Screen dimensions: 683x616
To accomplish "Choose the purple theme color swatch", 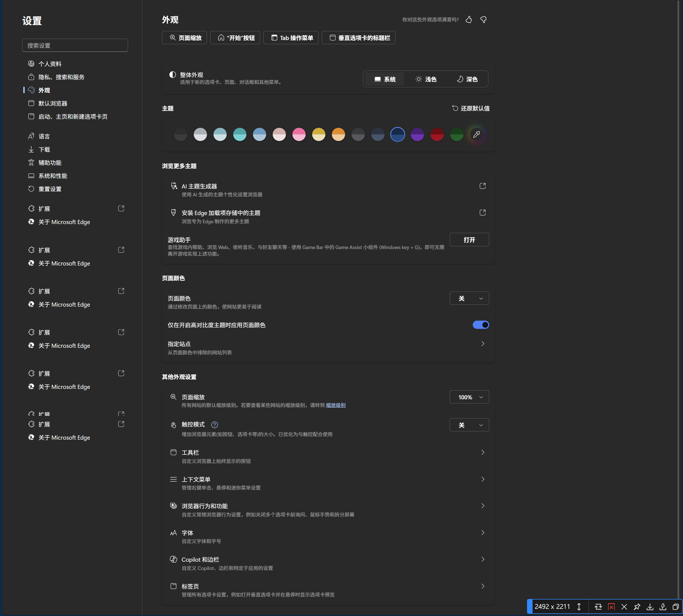I will (x=417, y=134).
